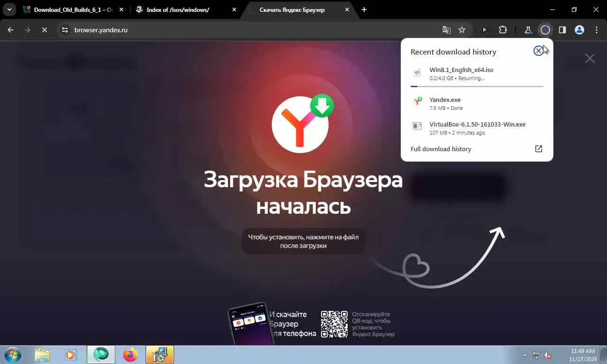The image size is (607, 364).
Task: Open the Extensions puzzle icon
Action: pyautogui.click(x=503, y=30)
